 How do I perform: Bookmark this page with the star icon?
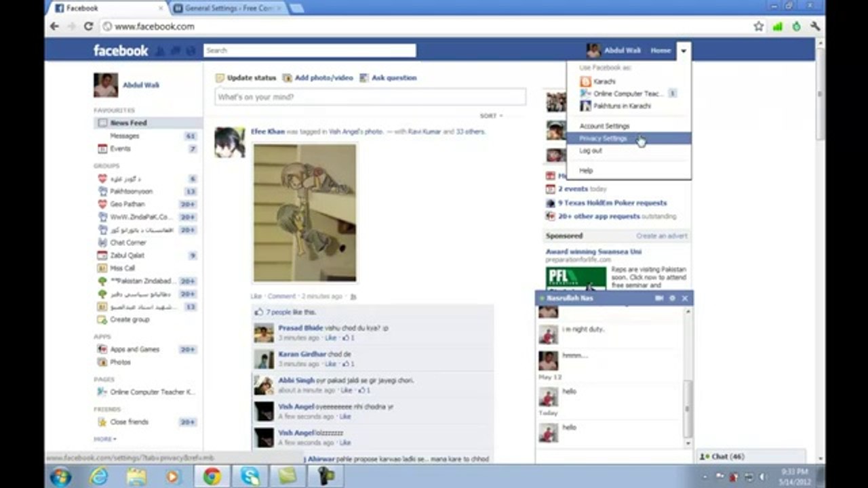759,26
